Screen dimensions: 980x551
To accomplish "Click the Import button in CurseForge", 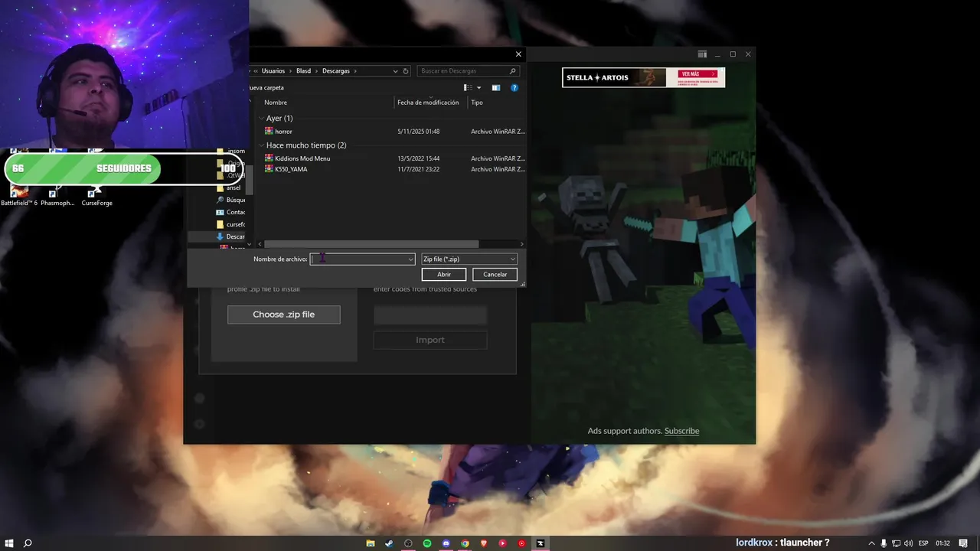I will [x=430, y=340].
